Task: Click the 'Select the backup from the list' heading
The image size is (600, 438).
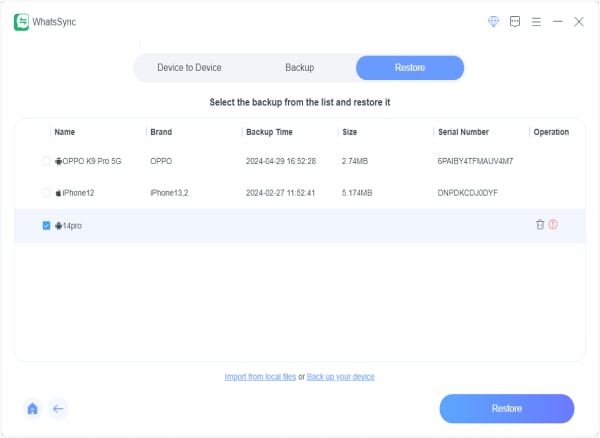Action: 300,102
